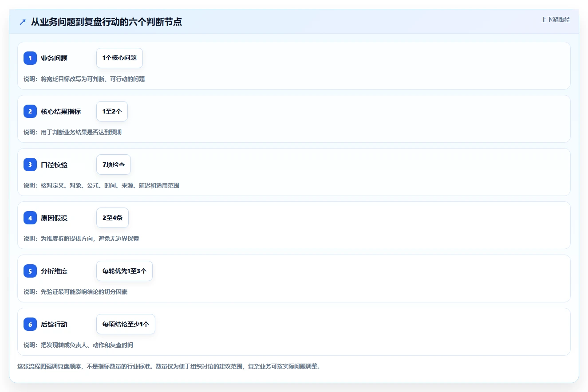Viewport: 588px width, 392px height.
Task: Click the number 4 badge for 原因假设
Action: pos(30,218)
